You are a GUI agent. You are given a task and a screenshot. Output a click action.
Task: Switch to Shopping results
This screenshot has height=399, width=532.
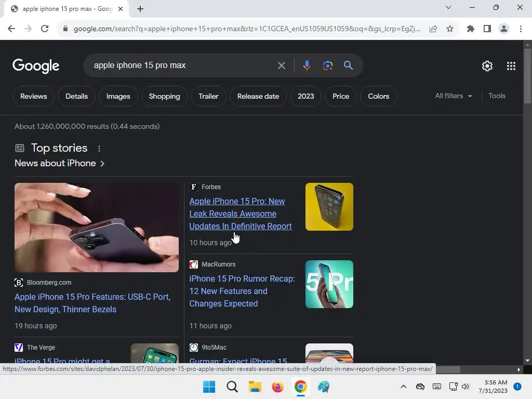(164, 96)
